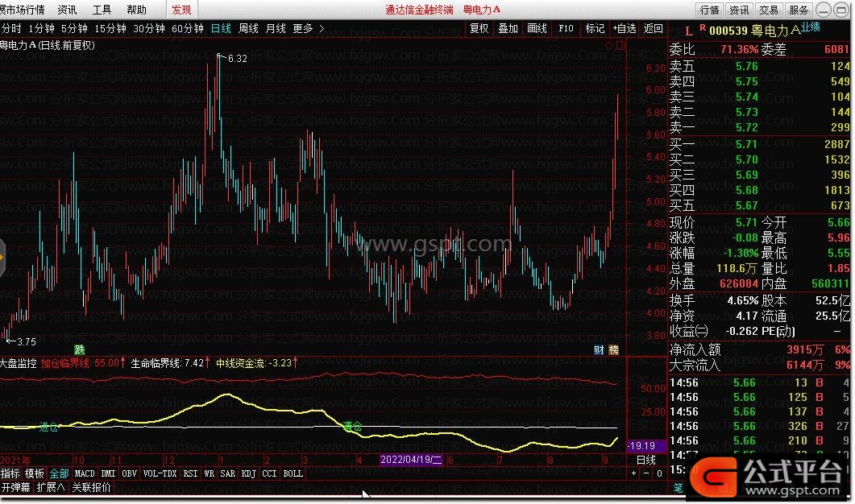
Task: Click the 复权 toolbar item
Action: 479,28
